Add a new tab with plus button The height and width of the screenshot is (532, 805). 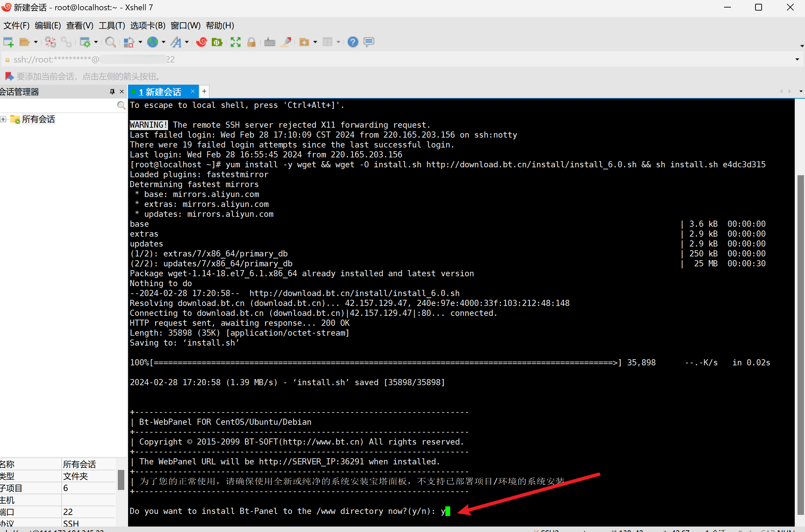204,91
